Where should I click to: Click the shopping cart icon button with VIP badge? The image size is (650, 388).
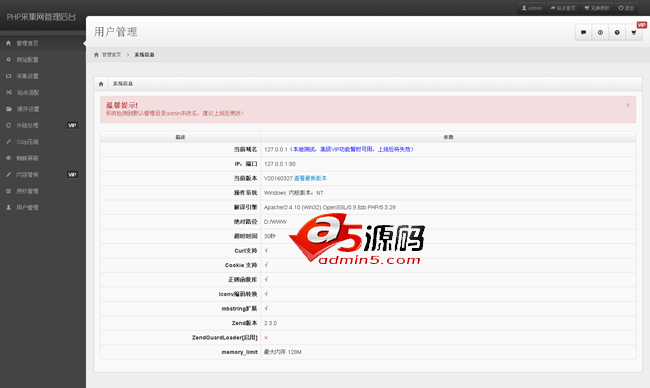coord(634,32)
